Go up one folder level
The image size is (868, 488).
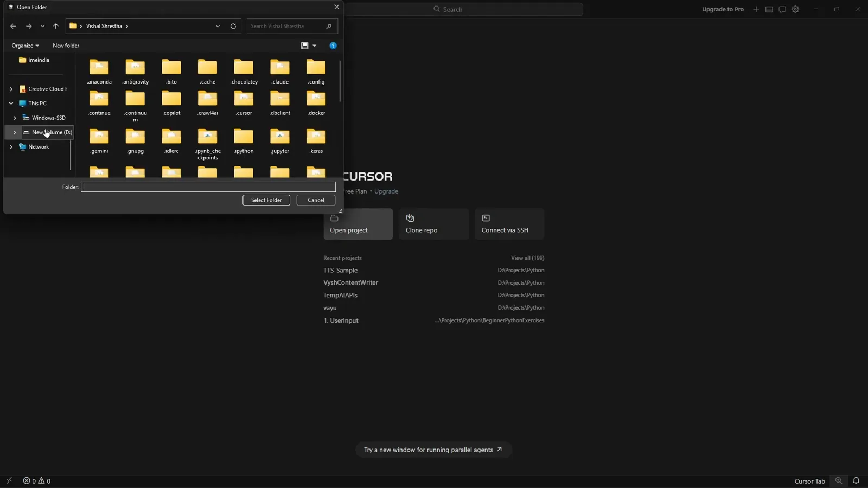55,26
